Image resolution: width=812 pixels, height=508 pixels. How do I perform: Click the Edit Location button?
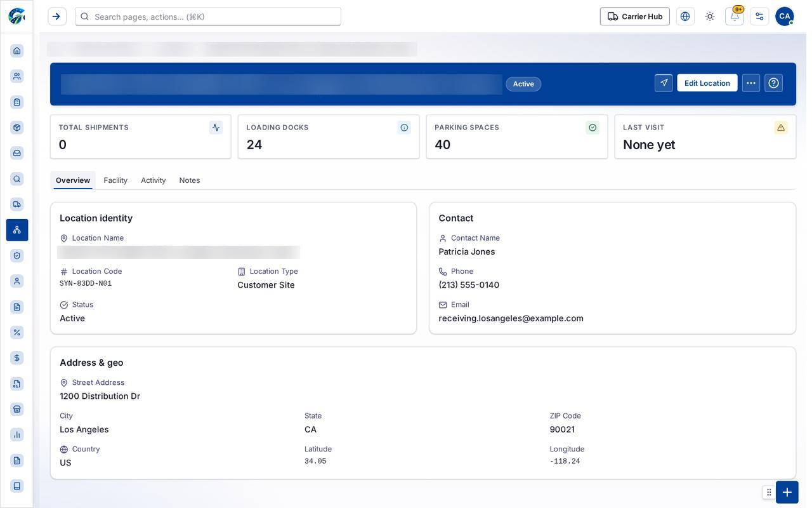[707, 83]
